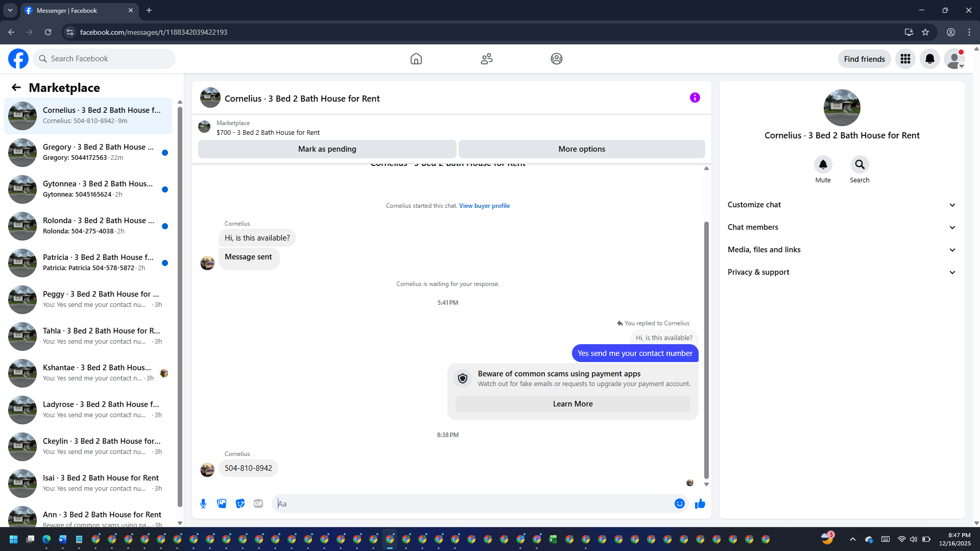Click the 504-810-8942 message bubble
The image size is (980, 551).
click(x=248, y=468)
